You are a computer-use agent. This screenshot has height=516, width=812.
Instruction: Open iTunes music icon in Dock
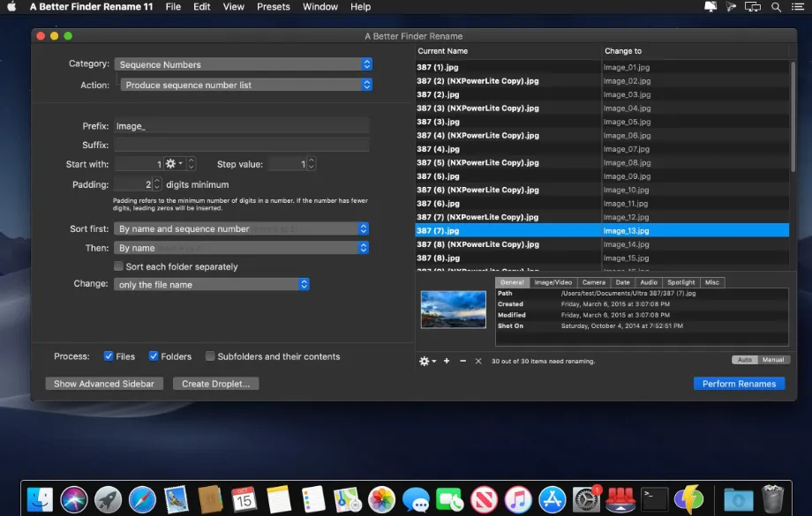(x=518, y=500)
